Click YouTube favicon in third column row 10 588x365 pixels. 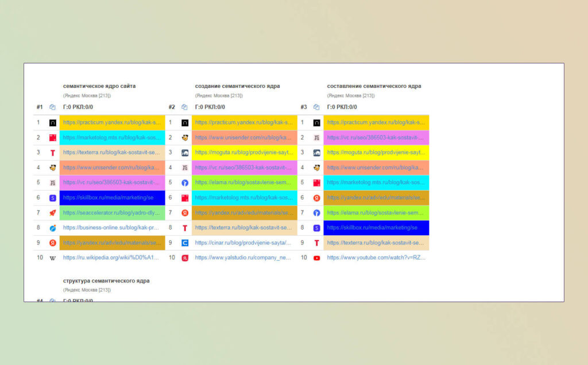tap(317, 258)
